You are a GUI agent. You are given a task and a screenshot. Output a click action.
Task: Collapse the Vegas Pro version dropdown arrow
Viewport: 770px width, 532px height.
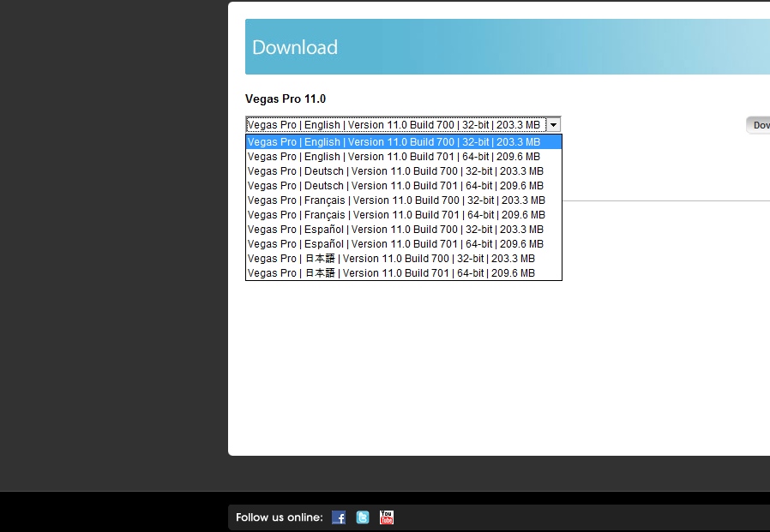coord(553,125)
